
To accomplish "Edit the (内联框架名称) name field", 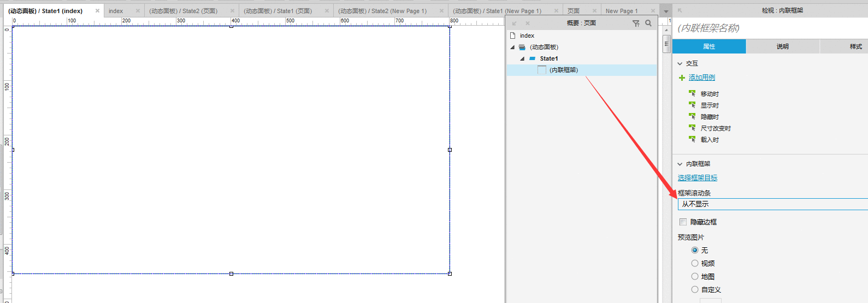I will pos(770,28).
